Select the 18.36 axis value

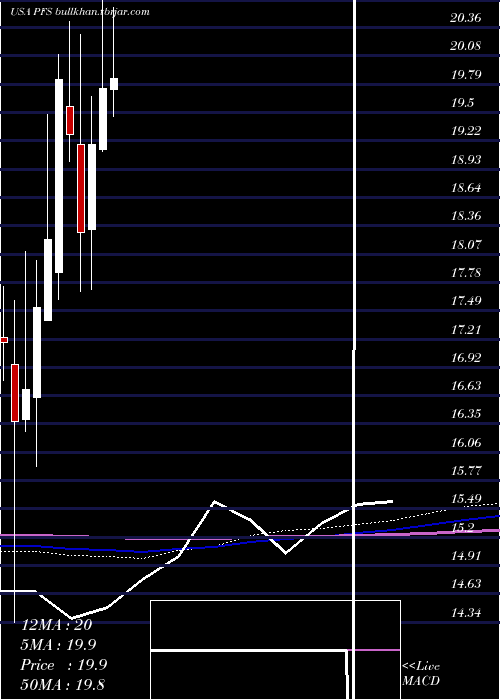pyautogui.click(x=466, y=216)
